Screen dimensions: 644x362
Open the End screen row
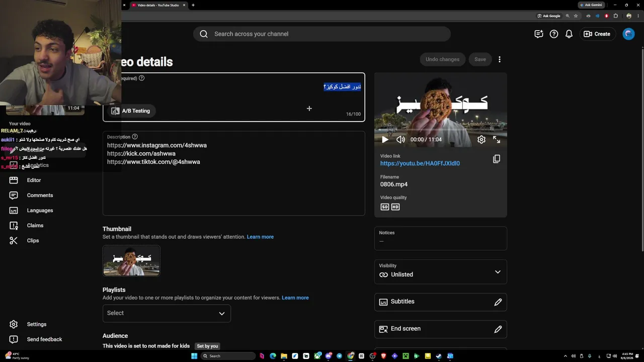coord(440,329)
